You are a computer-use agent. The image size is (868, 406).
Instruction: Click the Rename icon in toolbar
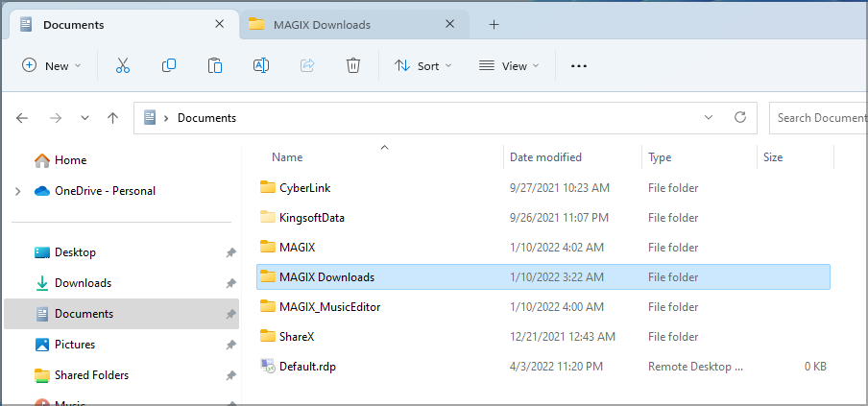261,66
